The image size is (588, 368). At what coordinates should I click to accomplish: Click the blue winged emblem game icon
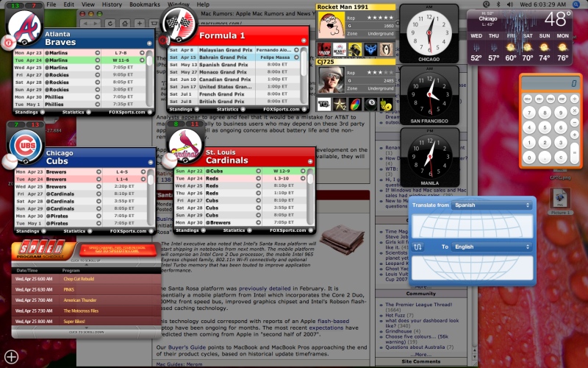pos(371,49)
